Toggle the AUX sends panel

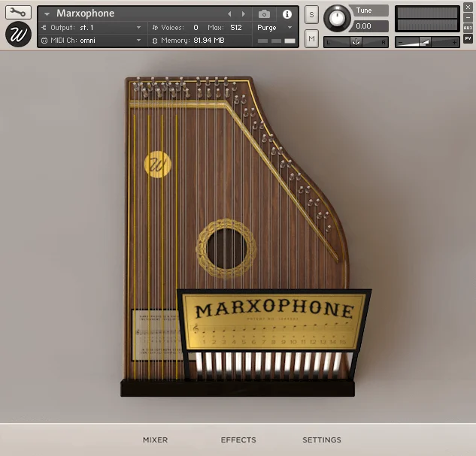[468, 28]
